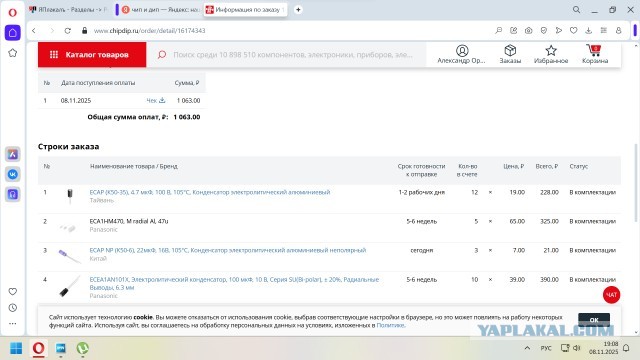The height and width of the screenshot is (360, 640).
Task: Open a new browser tab
Action: pos(298,9)
